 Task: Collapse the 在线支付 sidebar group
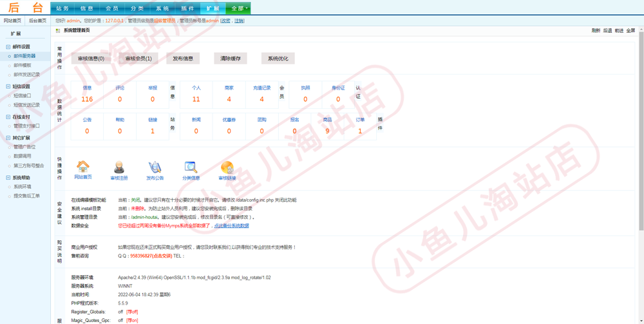pos(8,117)
